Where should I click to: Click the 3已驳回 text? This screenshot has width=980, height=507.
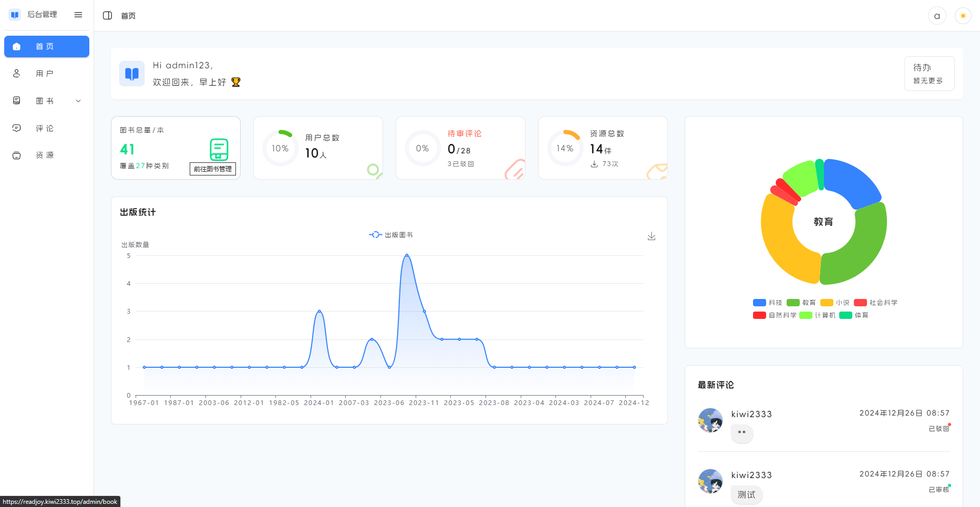(461, 164)
